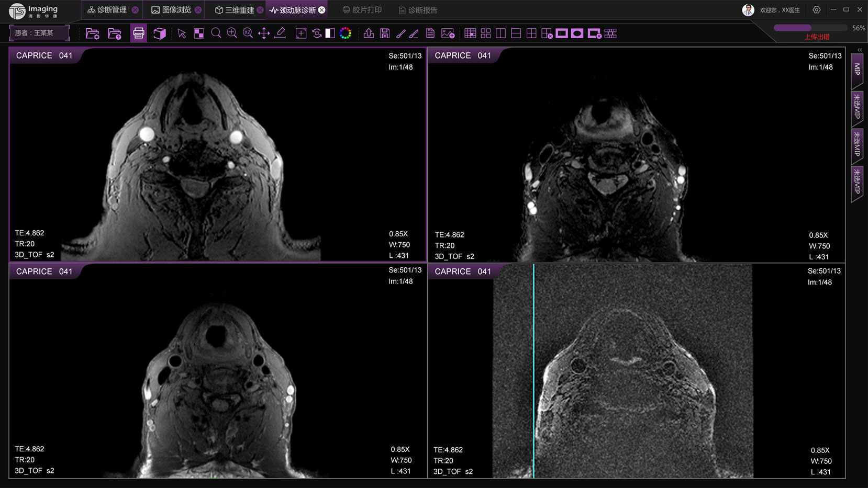Toggle the checkerboard display icon
The height and width of the screenshot is (488, 868).
[199, 33]
